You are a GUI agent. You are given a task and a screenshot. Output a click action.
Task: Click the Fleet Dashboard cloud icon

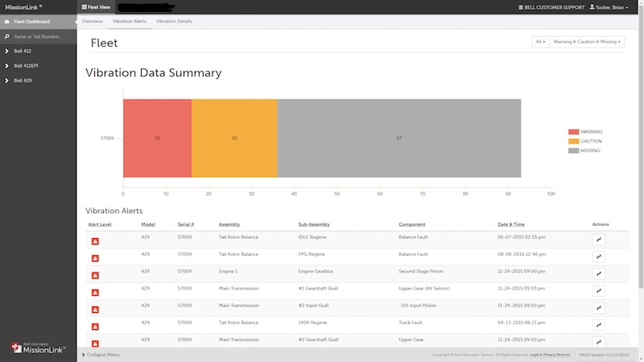7,21
